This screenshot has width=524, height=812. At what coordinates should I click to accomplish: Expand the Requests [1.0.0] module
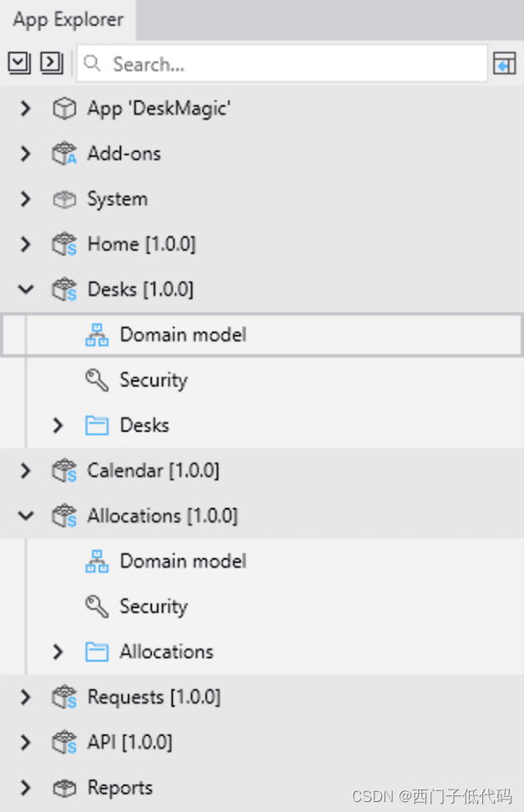point(25,698)
